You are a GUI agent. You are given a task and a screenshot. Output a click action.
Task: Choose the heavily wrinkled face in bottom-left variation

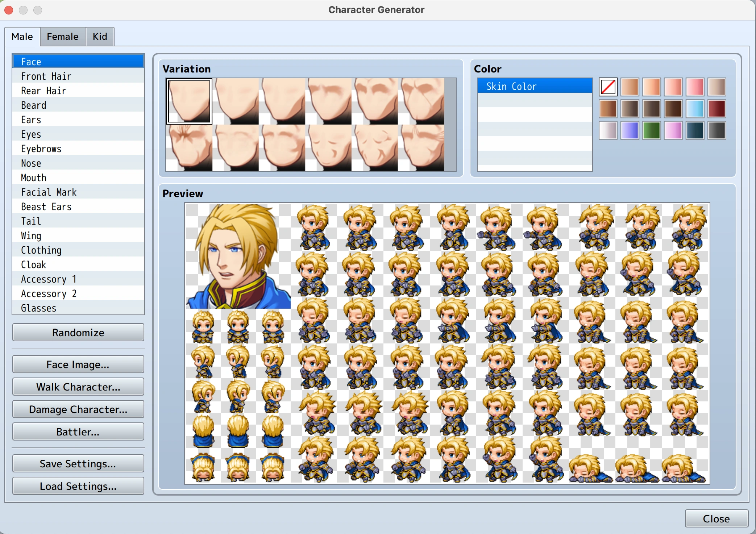[x=189, y=148]
